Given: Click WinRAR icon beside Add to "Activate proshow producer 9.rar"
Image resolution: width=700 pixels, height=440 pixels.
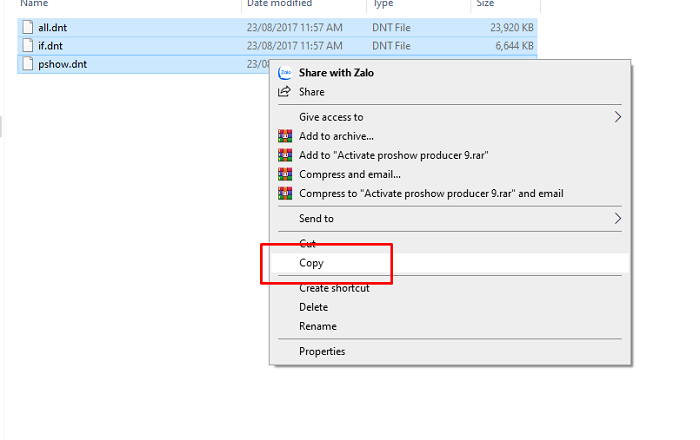Looking at the screenshot, I should 285,155.
